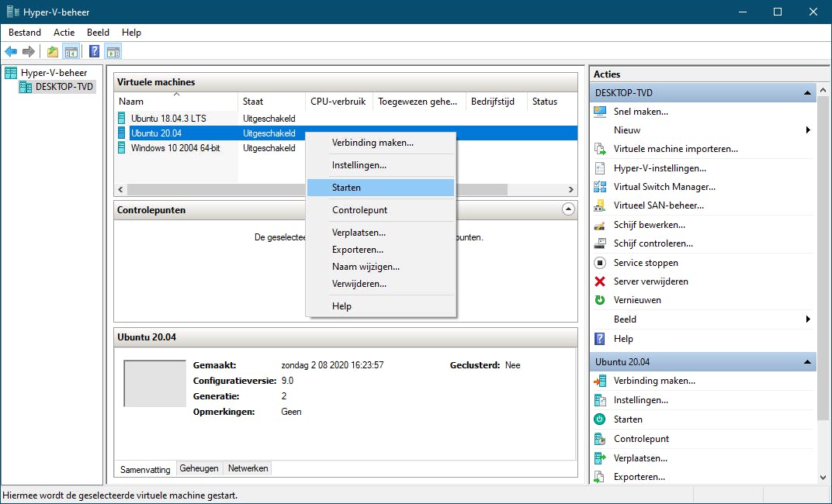The height and width of the screenshot is (504, 832).
Task: Choose Starten in the context menu
Action: click(346, 188)
